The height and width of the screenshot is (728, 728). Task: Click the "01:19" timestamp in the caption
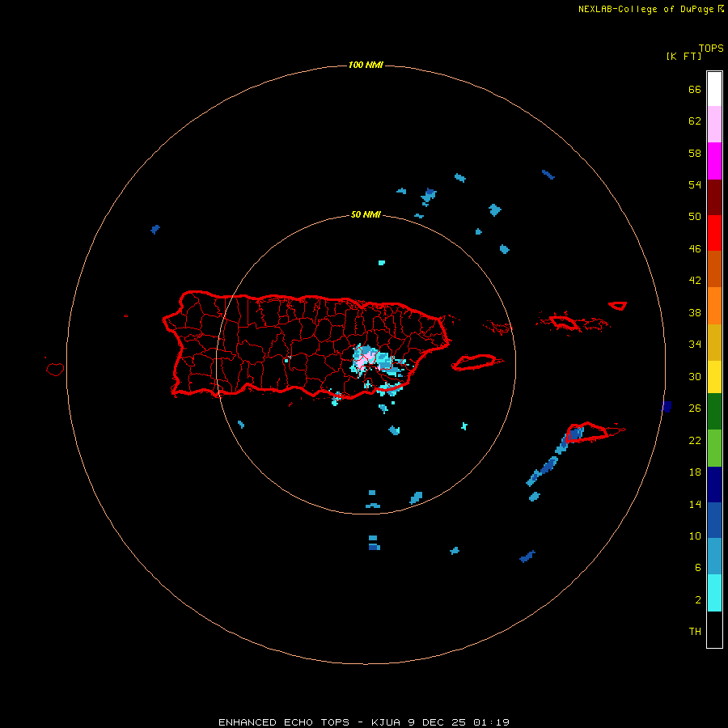(x=491, y=722)
